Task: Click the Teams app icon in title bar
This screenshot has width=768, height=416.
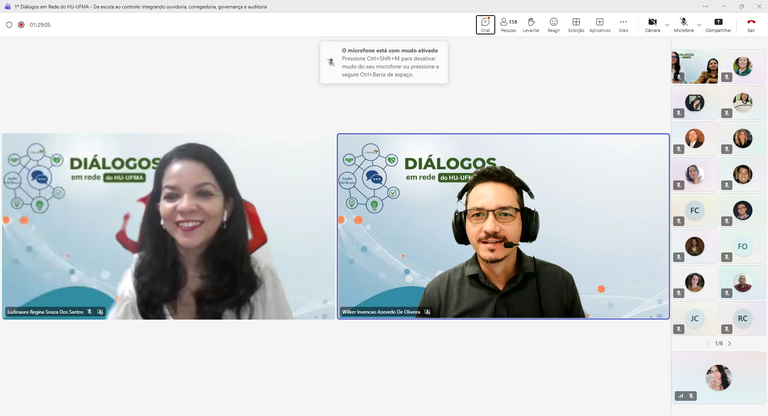Action: (x=7, y=6)
